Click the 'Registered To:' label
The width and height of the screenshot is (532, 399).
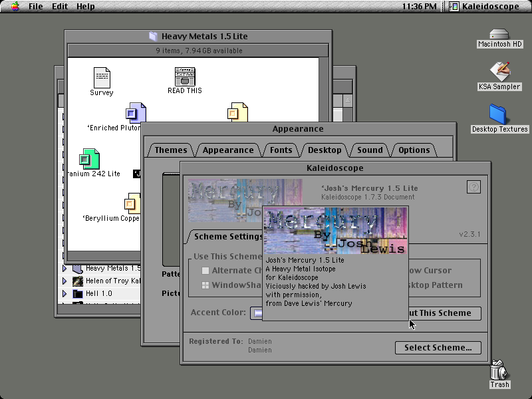215,341
